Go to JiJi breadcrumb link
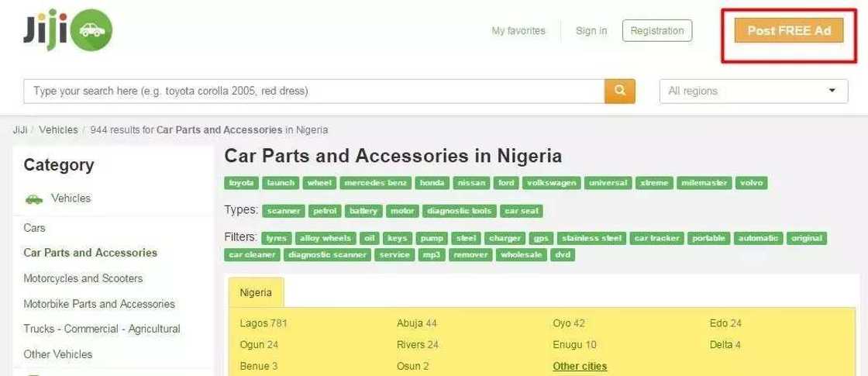Viewport: 868px width, 376px height. 20,130
